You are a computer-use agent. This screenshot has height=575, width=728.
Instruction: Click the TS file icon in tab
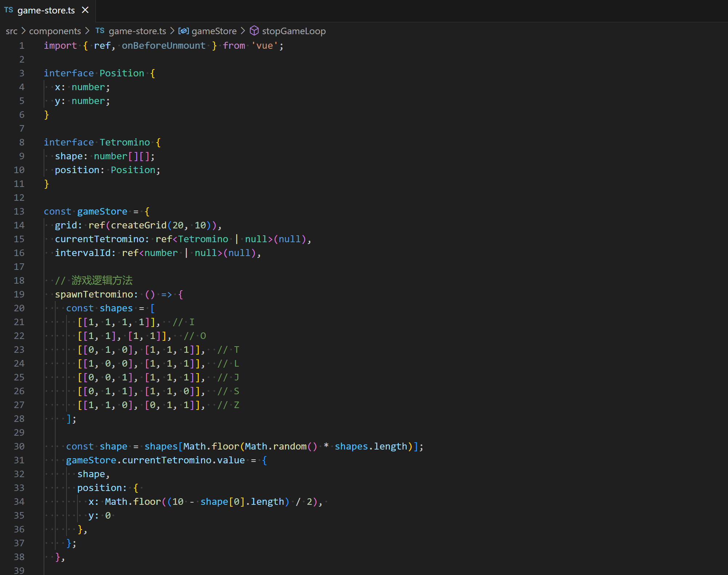click(x=9, y=10)
